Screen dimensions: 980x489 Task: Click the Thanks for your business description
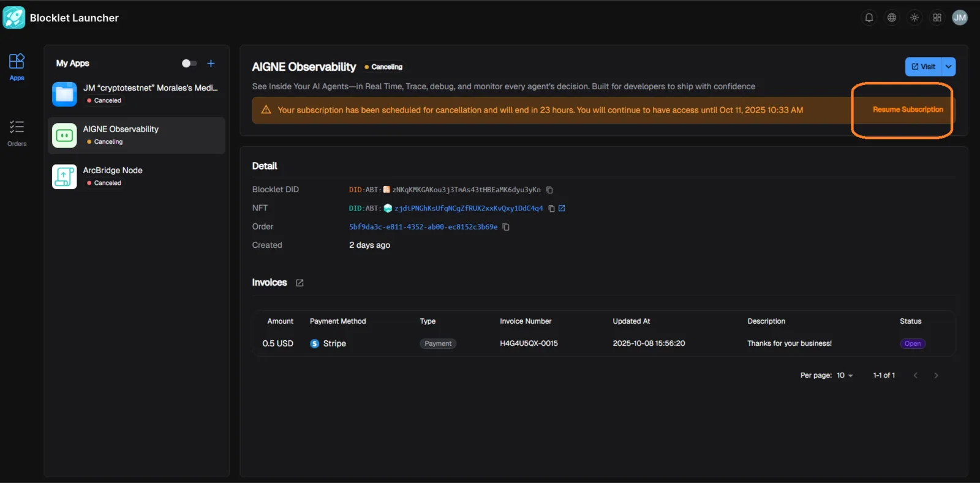point(790,343)
